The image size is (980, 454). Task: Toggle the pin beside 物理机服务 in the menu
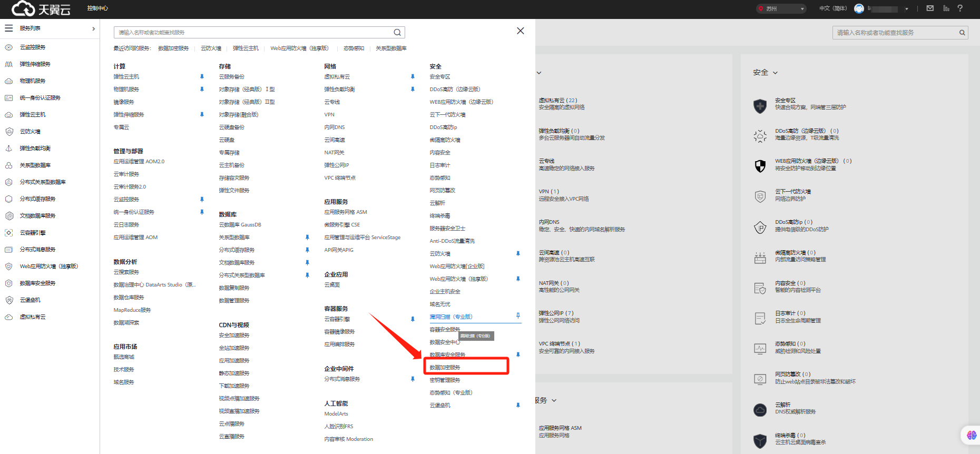[202, 90]
